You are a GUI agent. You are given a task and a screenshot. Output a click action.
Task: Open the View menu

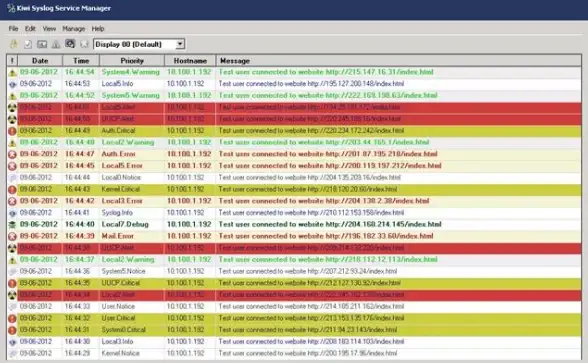coord(49,28)
